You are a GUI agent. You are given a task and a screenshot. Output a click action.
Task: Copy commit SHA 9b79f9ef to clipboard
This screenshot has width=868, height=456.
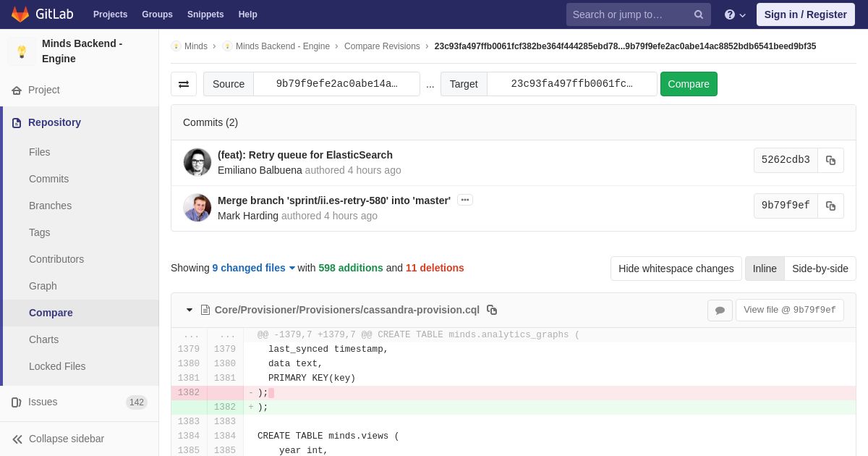830,206
